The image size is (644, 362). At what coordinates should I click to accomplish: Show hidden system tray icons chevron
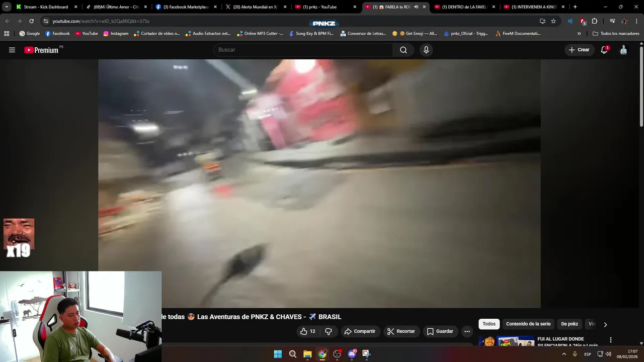(x=564, y=354)
